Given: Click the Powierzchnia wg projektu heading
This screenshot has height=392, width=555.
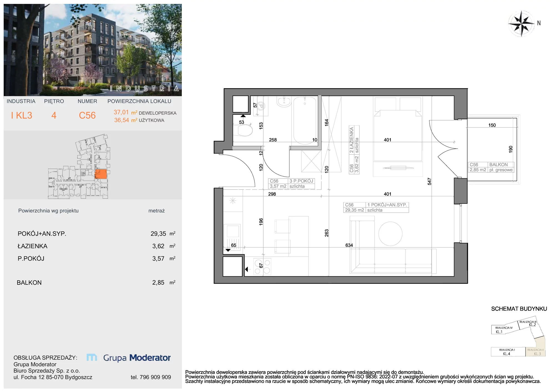Looking at the screenshot, I should (48, 211).
